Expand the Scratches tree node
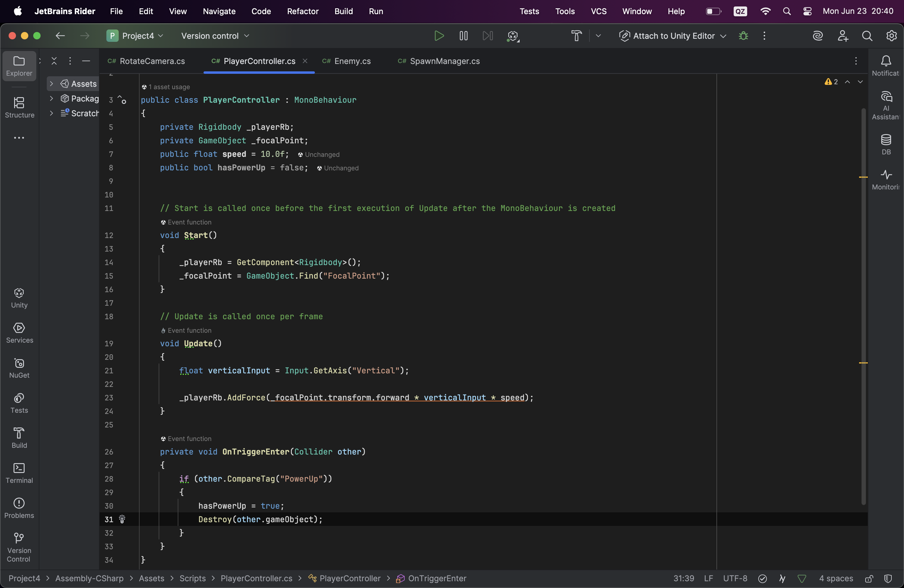The image size is (904, 588). [x=51, y=113]
